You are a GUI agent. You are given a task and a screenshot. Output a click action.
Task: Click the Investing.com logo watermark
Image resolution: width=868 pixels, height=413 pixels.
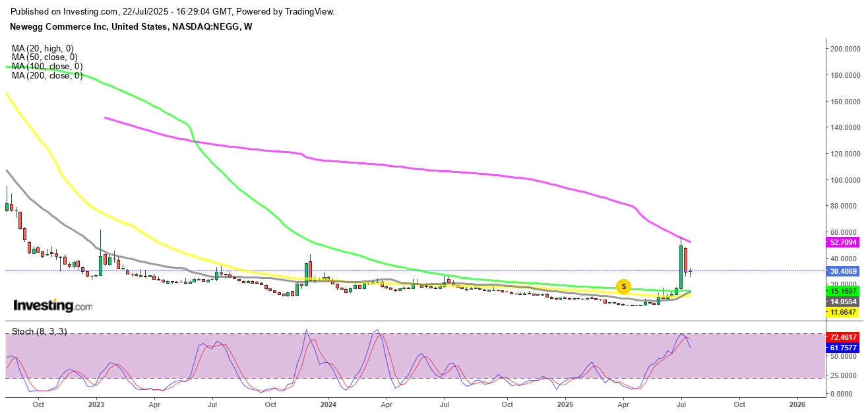(x=53, y=306)
